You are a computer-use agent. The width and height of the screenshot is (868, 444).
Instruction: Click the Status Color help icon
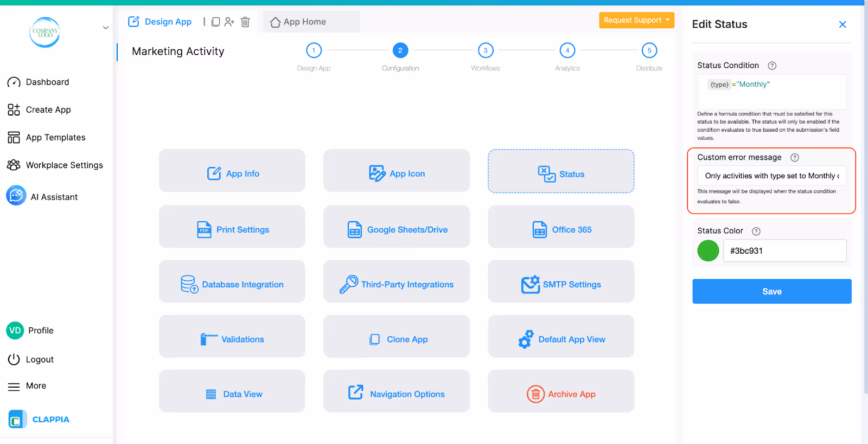click(x=756, y=231)
